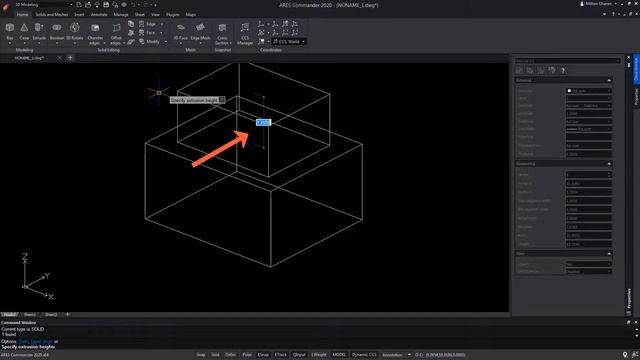Toggle ETrack in the status bar
This screenshot has height=360, width=640.
coord(281,355)
